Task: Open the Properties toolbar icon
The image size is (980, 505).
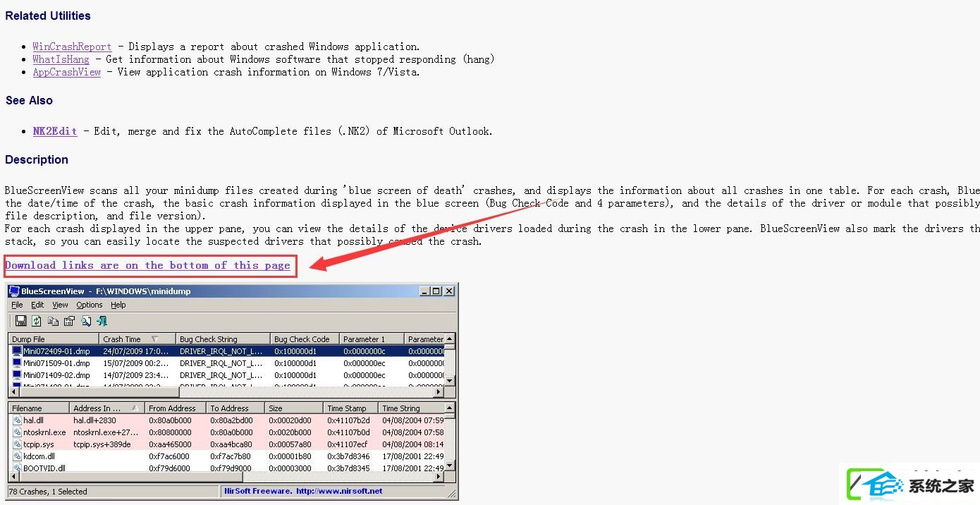Action: point(69,321)
